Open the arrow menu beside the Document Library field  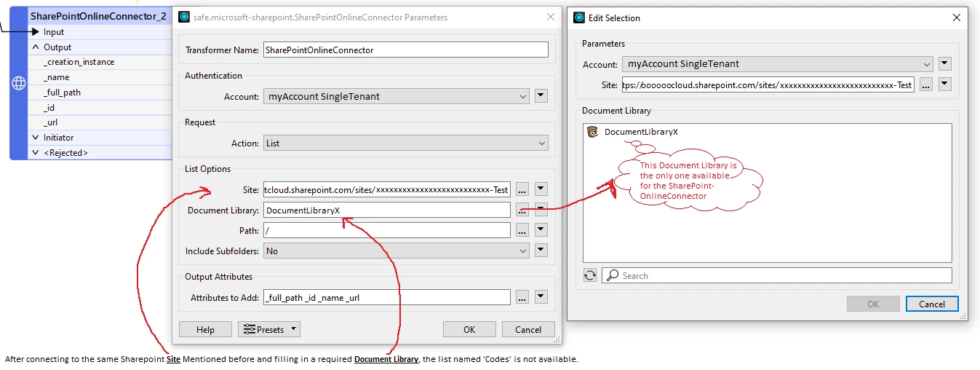(x=541, y=210)
